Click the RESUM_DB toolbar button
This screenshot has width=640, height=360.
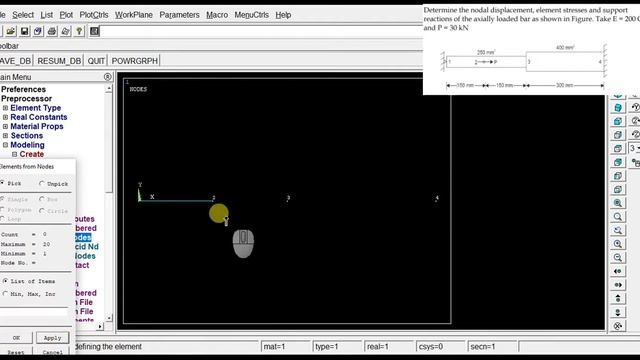pyautogui.click(x=59, y=61)
